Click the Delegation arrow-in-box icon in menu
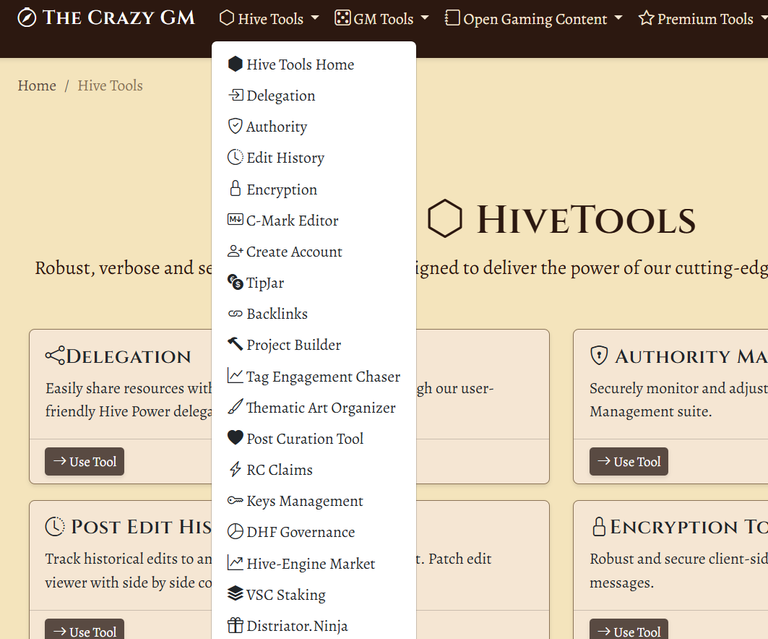The image size is (768, 639). tap(235, 95)
